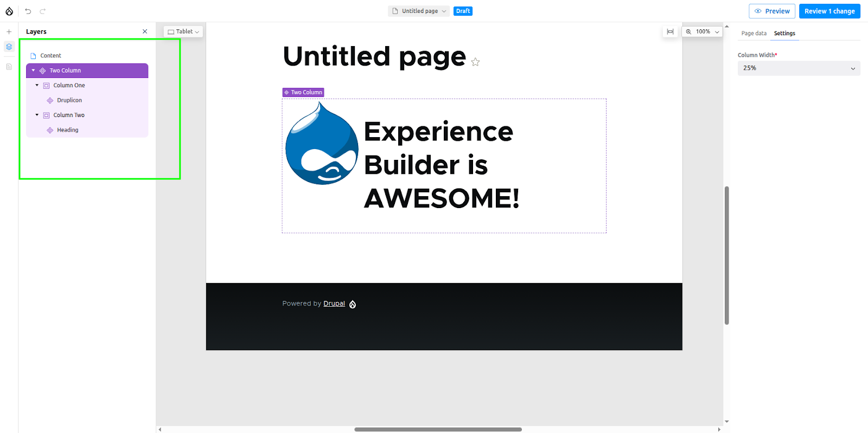The image size is (868, 433).
Task: Click the Drupal drop icon in footer
Action: [x=353, y=304]
